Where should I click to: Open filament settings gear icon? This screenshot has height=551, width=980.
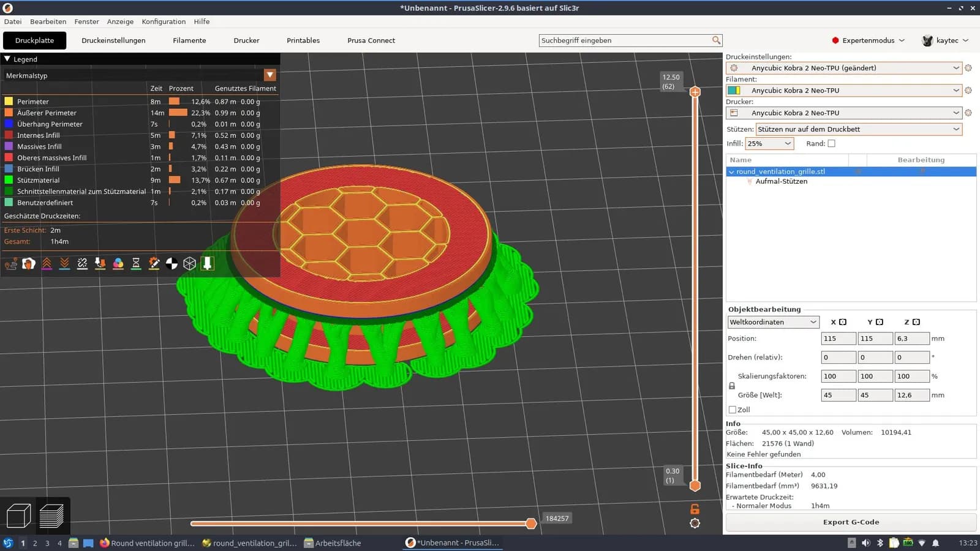click(968, 91)
